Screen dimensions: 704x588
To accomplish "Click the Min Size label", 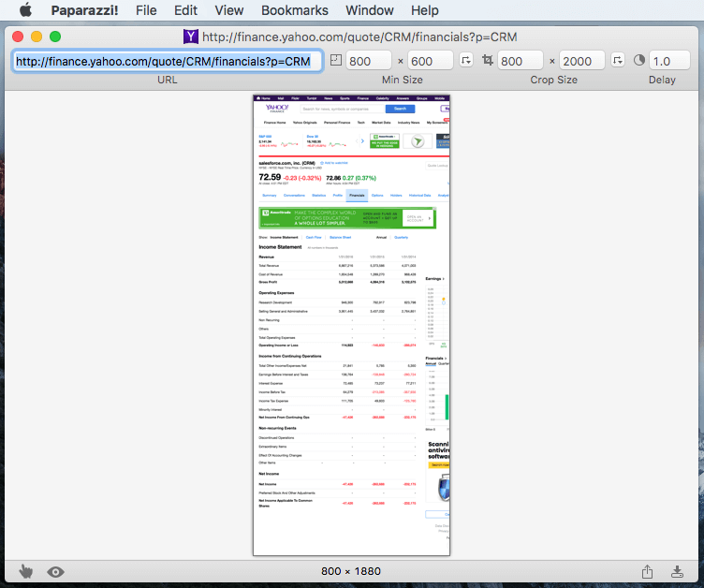I will tap(403, 80).
